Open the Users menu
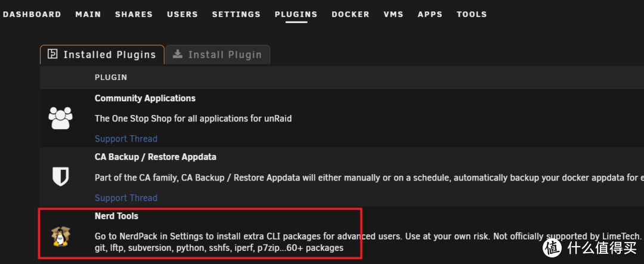Screen dimensions: 644x264 pos(182,14)
